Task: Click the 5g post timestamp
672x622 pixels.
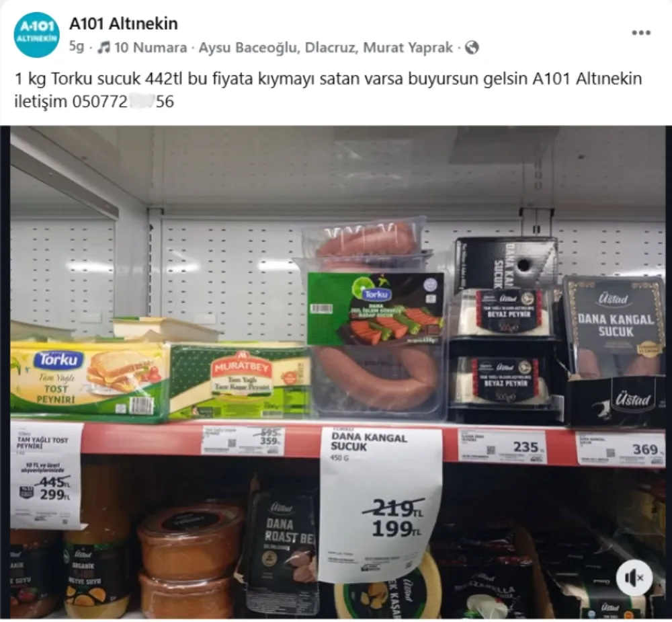Action: pyautogui.click(x=77, y=47)
